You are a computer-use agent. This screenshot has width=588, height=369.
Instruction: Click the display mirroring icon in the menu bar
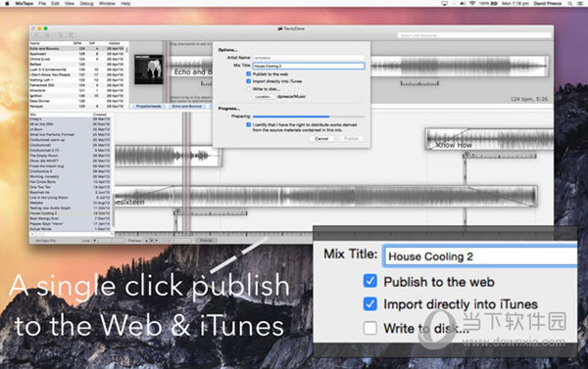pyautogui.click(x=445, y=3)
